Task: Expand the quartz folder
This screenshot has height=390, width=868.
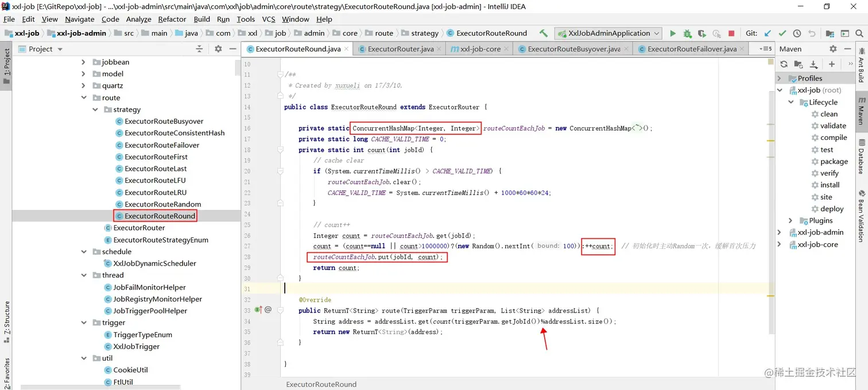Action: click(83, 85)
